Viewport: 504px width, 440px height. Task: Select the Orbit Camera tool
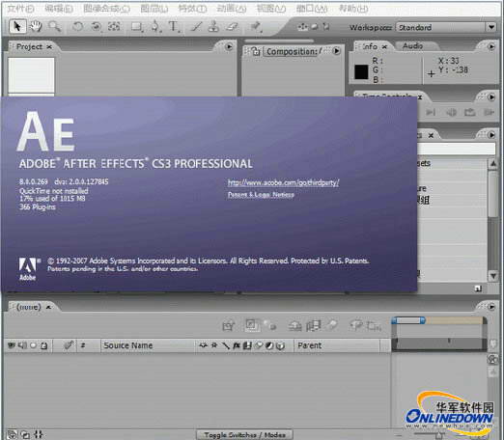point(96,26)
